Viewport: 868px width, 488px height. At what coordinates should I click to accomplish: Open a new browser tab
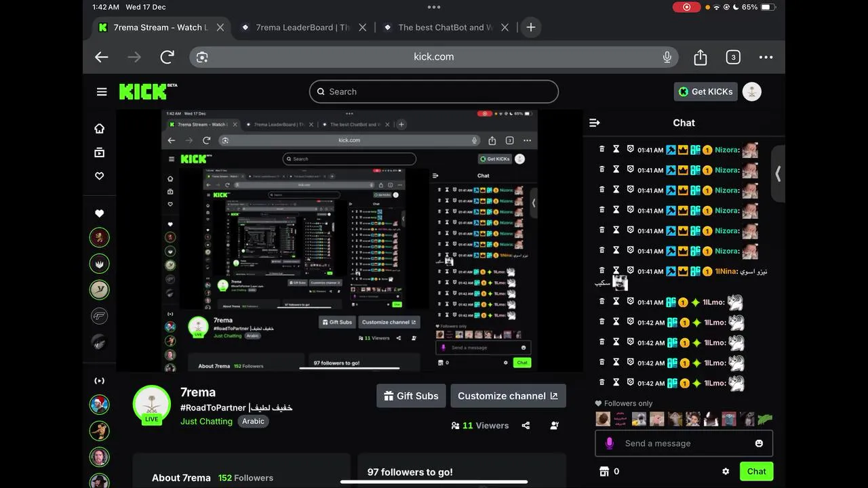point(531,27)
